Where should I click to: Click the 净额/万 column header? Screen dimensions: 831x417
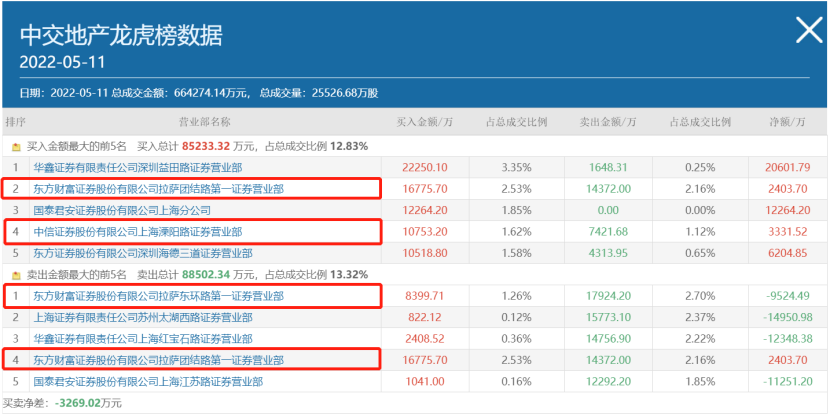tap(788, 122)
